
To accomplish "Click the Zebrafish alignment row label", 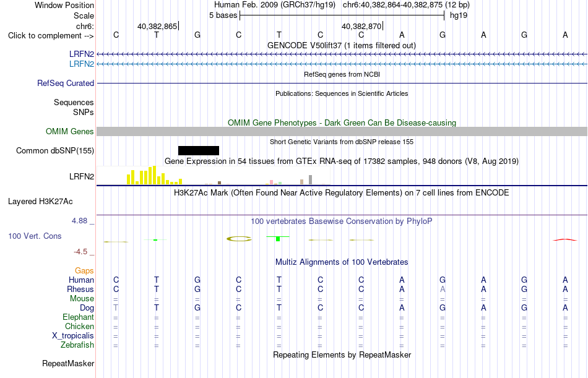I will (x=77, y=345).
